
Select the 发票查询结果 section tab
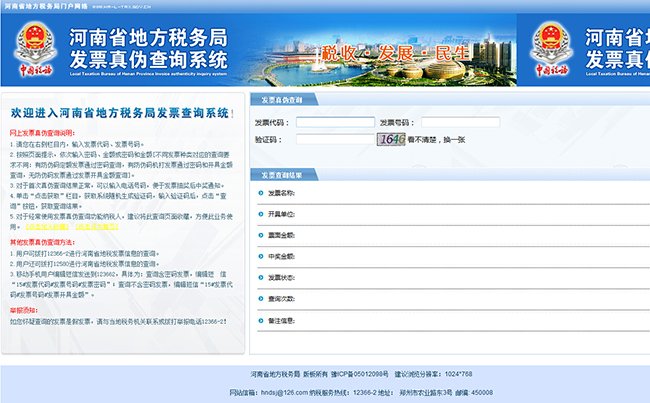tap(282, 175)
